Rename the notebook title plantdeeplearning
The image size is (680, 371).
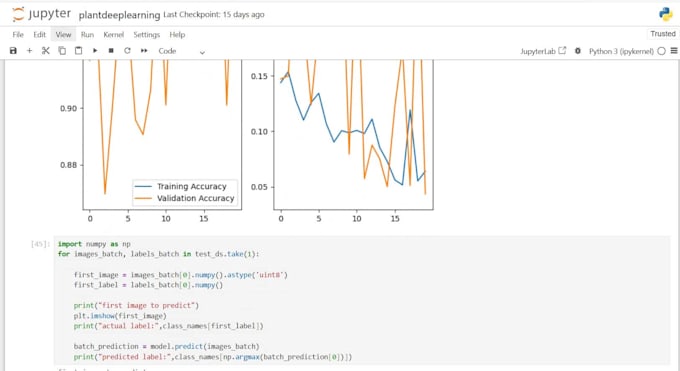click(119, 15)
